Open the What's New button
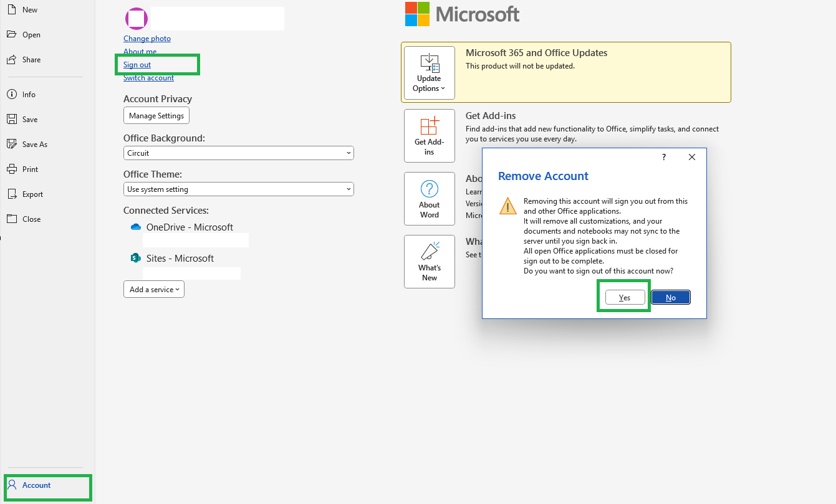The height and width of the screenshot is (504, 836). tap(430, 262)
